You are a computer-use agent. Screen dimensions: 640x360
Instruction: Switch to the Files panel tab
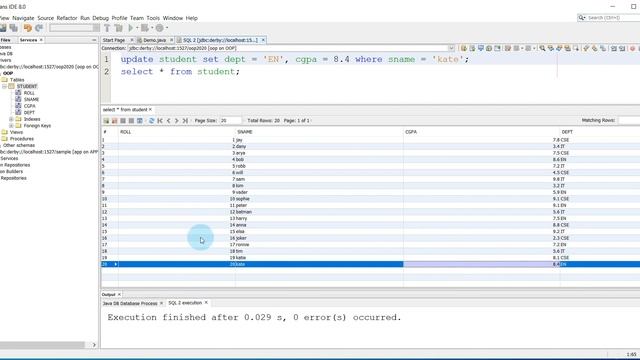click(x=6, y=40)
